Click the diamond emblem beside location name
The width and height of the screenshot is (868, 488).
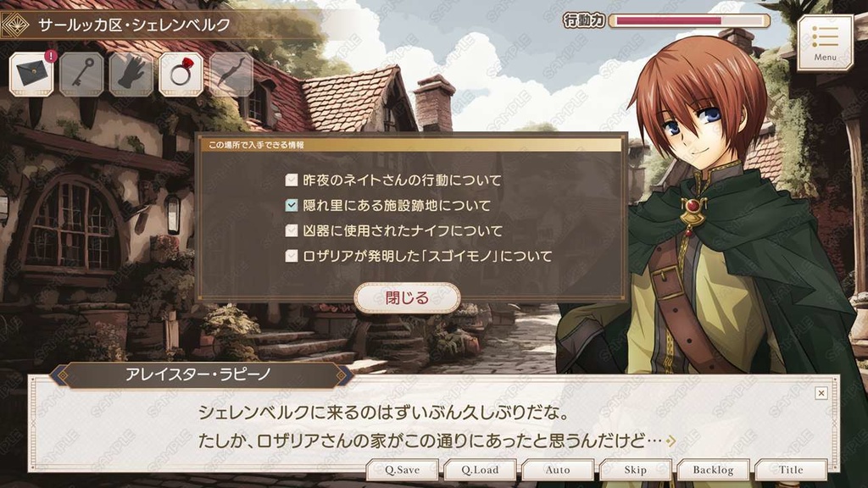pyautogui.click(x=15, y=25)
